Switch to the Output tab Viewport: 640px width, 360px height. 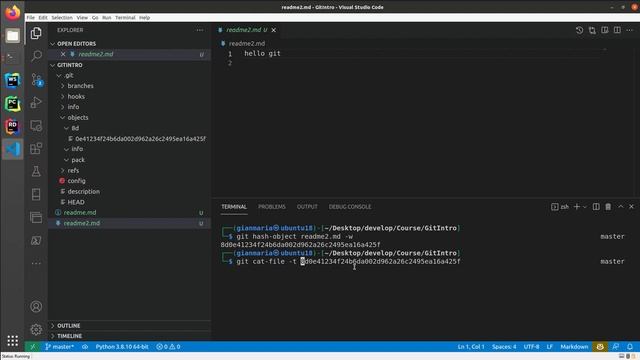point(307,207)
